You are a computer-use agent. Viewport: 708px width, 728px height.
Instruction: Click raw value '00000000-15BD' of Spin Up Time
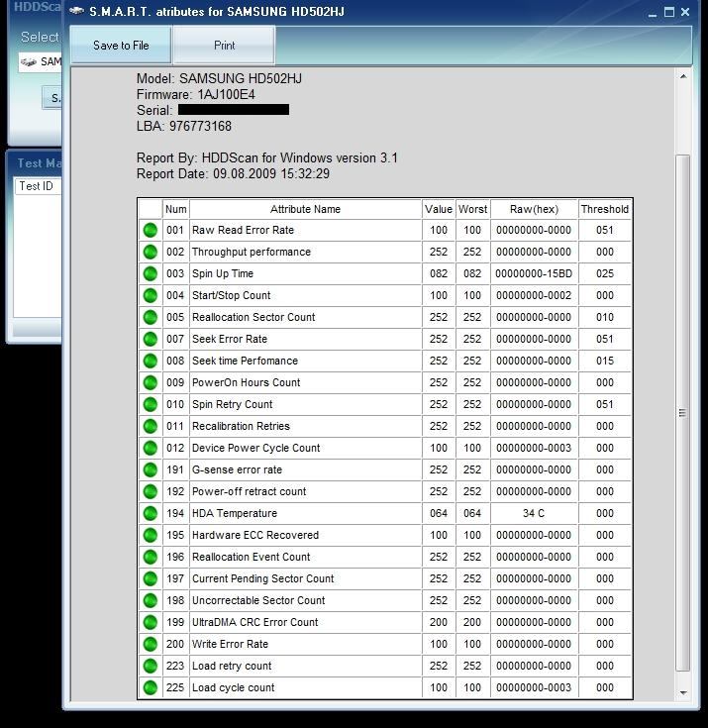tap(534, 273)
